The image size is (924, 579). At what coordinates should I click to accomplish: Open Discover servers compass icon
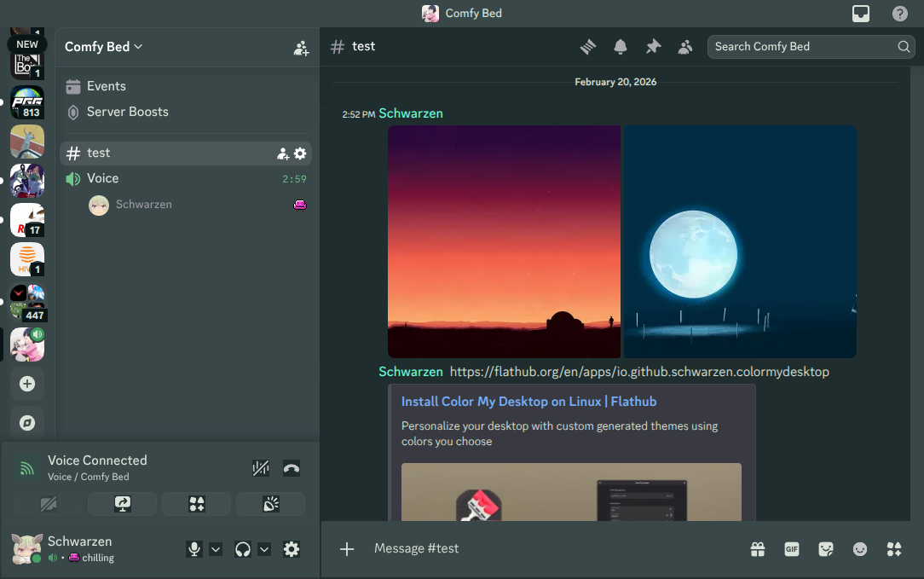click(27, 423)
